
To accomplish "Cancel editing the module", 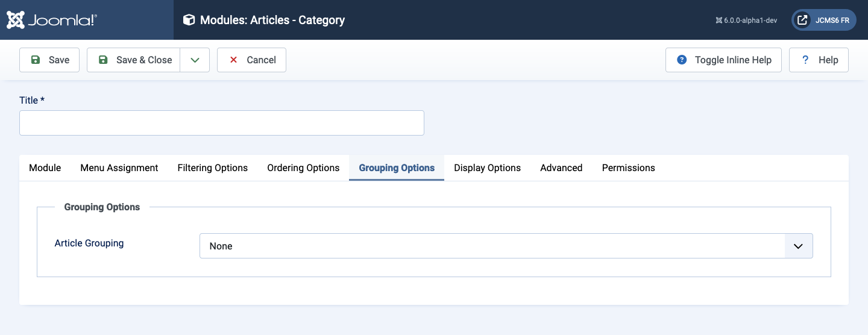I will tap(251, 60).
